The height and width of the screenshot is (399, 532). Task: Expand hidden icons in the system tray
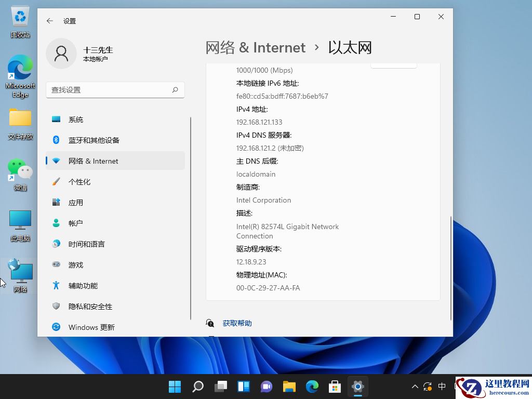414,387
